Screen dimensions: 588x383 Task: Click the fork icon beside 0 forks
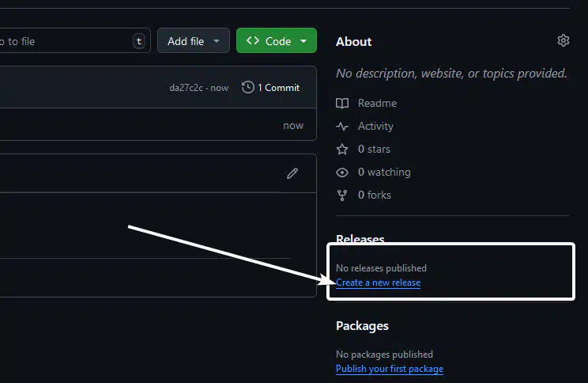(x=342, y=195)
